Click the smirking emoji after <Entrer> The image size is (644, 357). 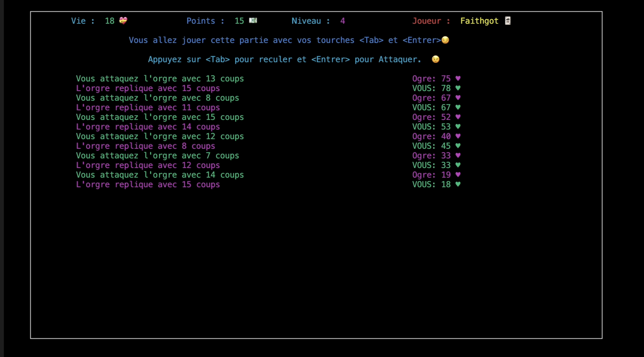tap(445, 40)
